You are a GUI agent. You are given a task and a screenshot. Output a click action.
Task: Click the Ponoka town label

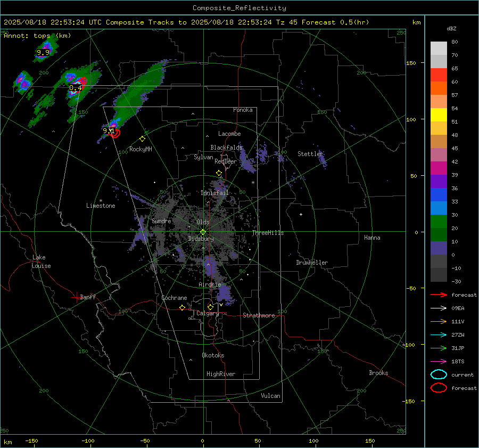tap(243, 110)
